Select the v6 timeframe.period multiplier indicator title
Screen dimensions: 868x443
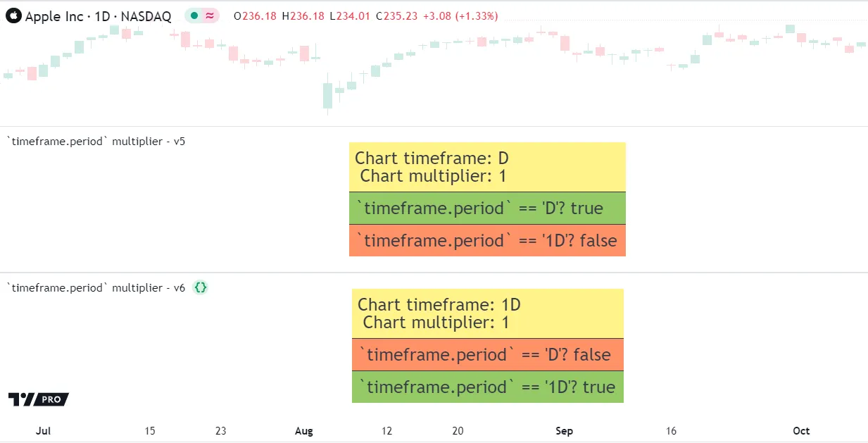[x=96, y=287]
